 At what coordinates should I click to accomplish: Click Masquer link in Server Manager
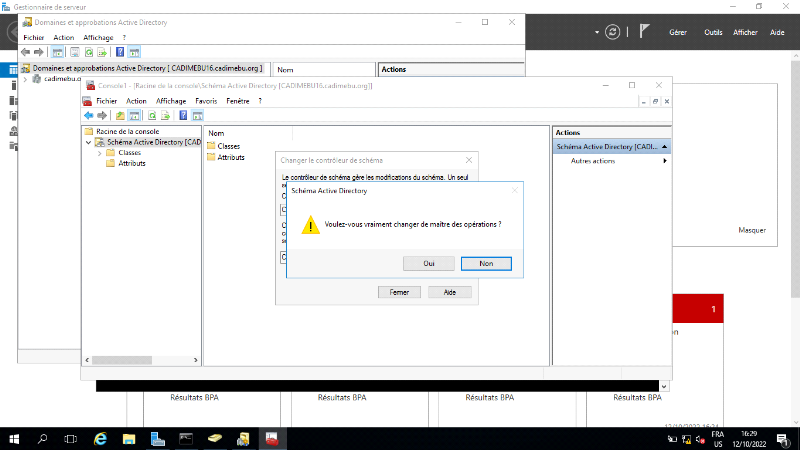[752, 230]
